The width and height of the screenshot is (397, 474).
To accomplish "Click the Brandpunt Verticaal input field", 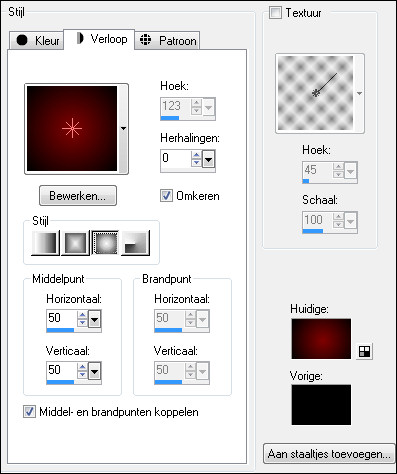I will click(169, 371).
